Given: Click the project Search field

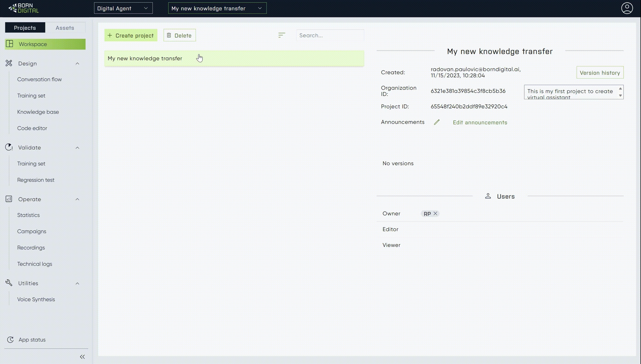Looking at the screenshot, I should 330,35.
